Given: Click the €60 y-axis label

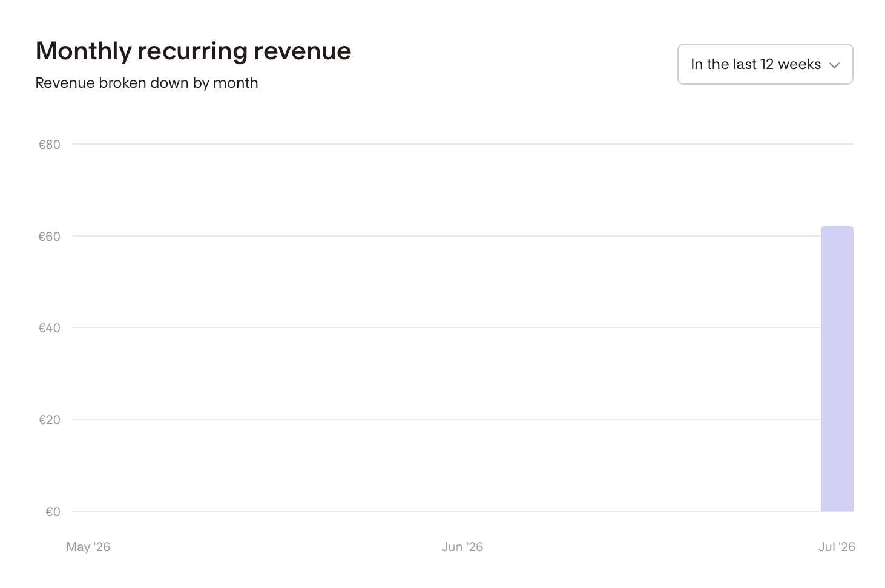Looking at the screenshot, I should [50, 237].
